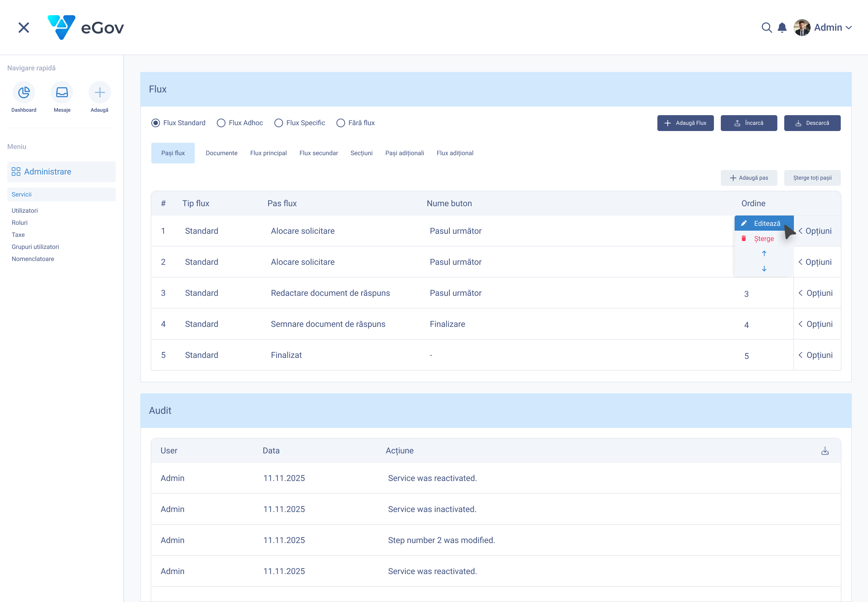Viewport: 868px width, 602px height.
Task: Select Flux Specific radio option
Action: coord(279,123)
